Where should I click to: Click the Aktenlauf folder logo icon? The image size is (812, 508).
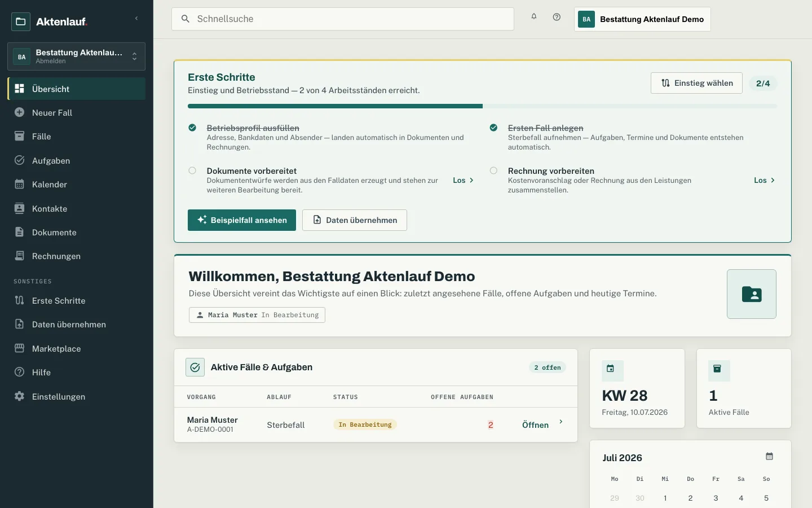click(x=21, y=21)
